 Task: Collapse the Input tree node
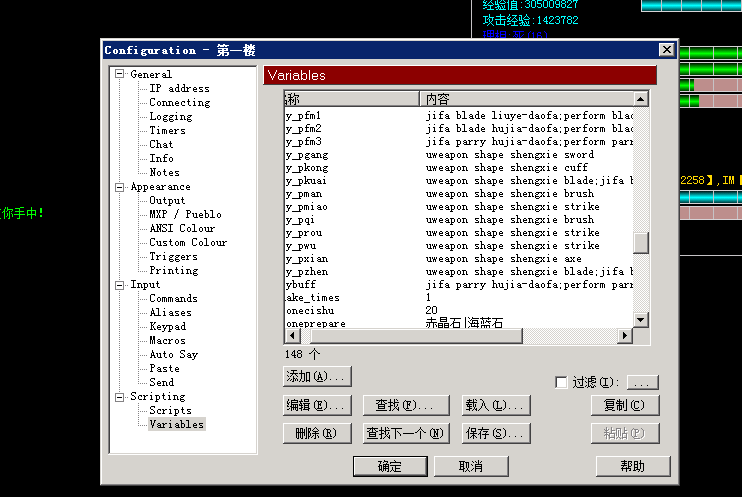(x=120, y=285)
